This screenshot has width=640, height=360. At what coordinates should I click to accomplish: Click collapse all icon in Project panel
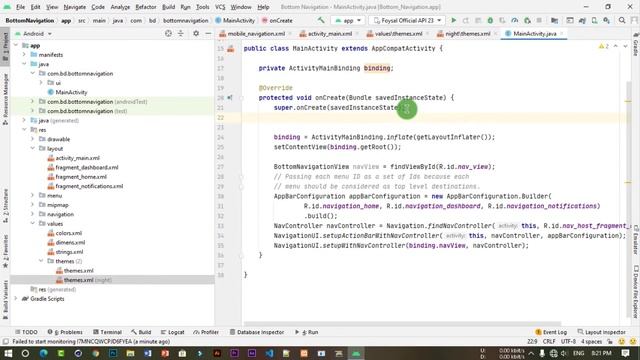point(180,33)
